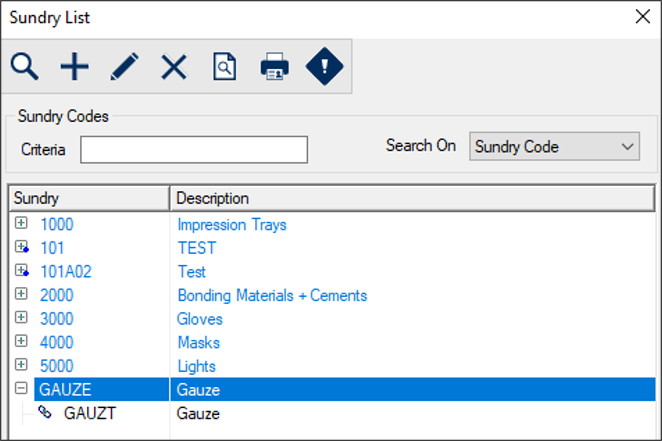Image resolution: width=662 pixels, height=441 pixels.
Task: Add a new sundry with plus icon
Action: point(74,66)
